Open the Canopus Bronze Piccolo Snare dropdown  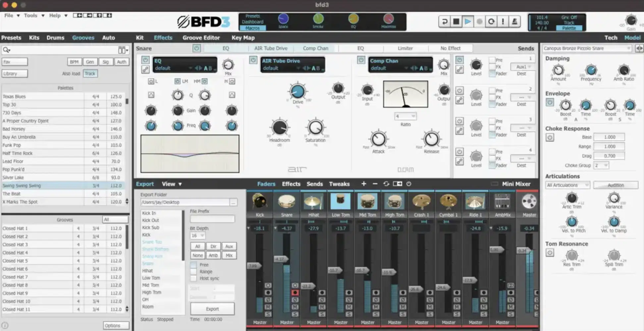pos(587,48)
